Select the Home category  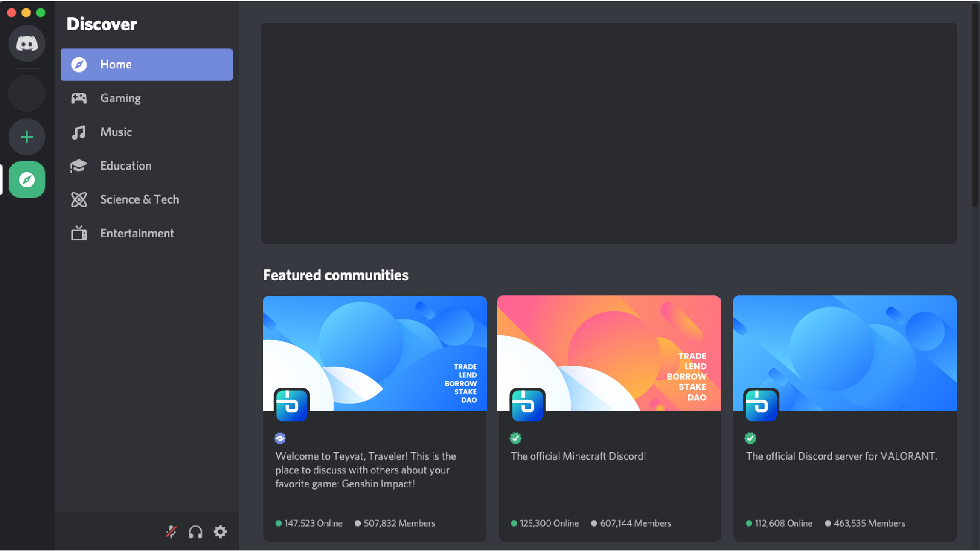(x=146, y=64)
